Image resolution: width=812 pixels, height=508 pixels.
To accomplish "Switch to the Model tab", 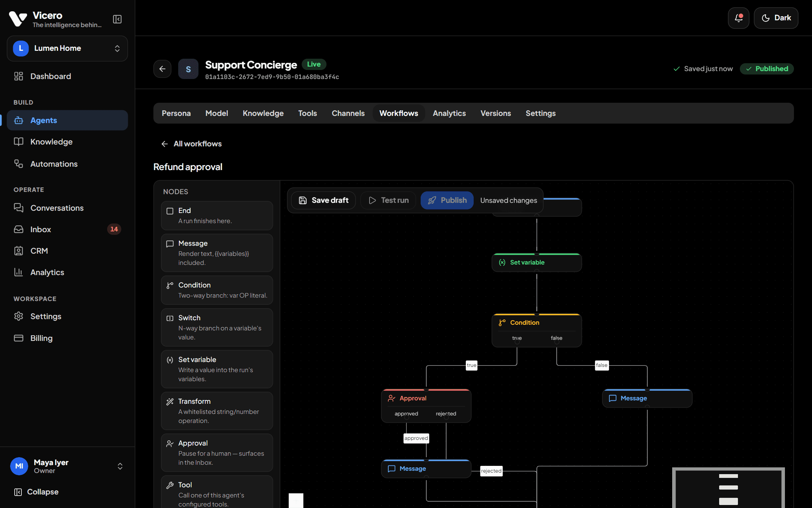I will coord(217,113).
